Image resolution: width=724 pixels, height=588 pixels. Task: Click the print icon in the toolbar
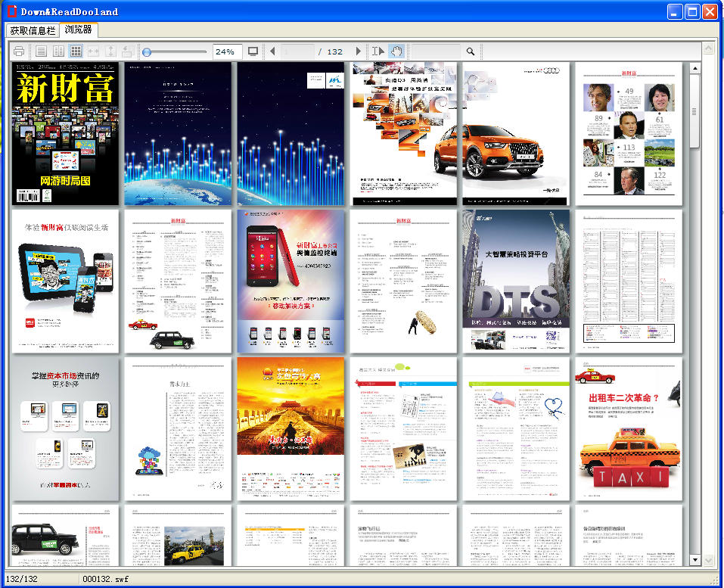pyautogui.click(x=19, y=51)
